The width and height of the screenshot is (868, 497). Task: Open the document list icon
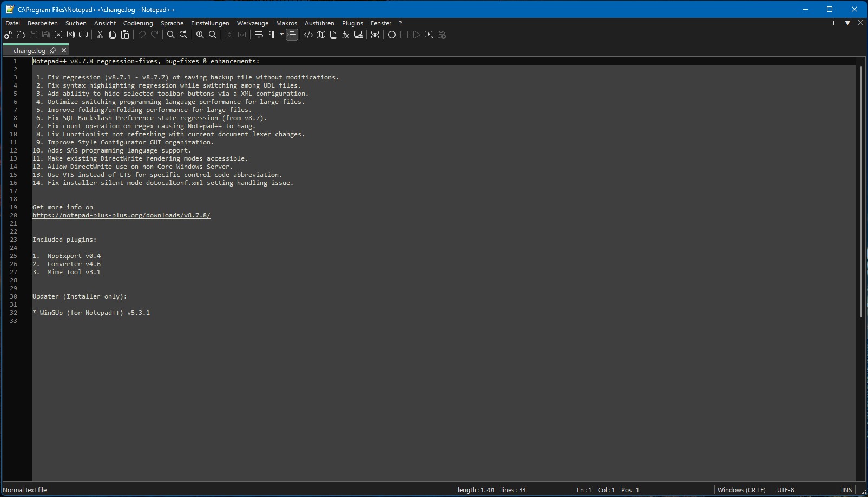pos(333,35)
